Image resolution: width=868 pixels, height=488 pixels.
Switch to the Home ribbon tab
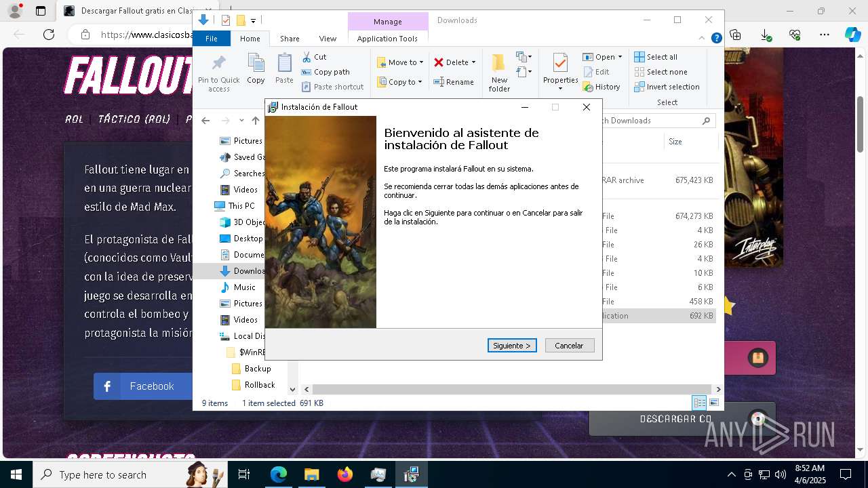click(x=250, y=39)
